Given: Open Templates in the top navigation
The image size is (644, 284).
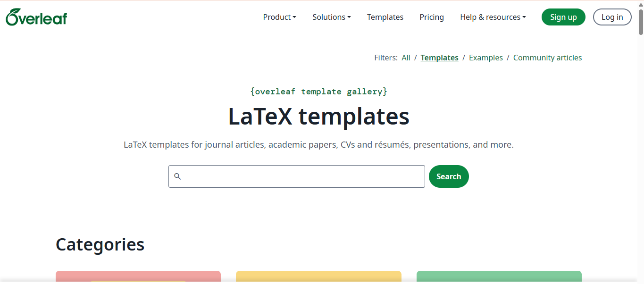Looking at the screenshot, I should tap(385, 17).
